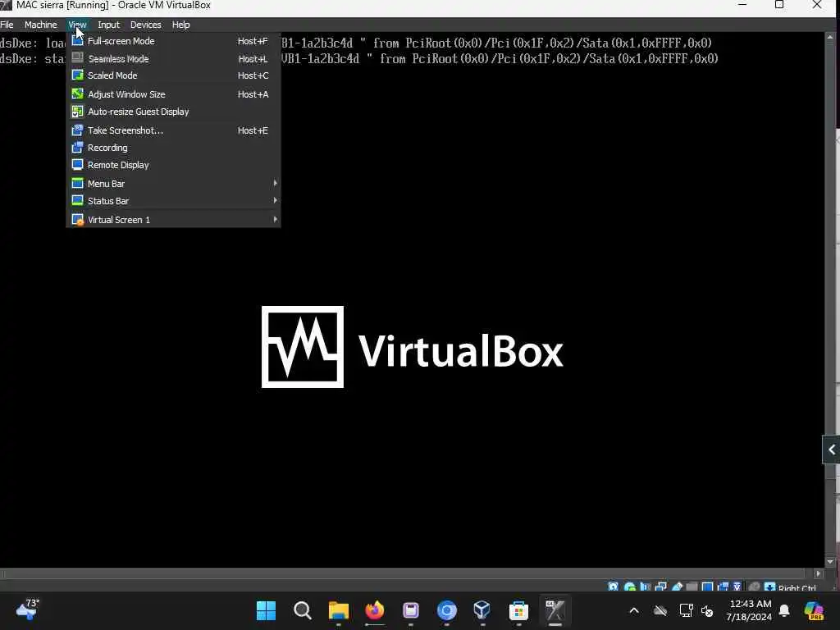Minimize the VirtualBox VM window
This screenshot has width=840, height=630.
coord(742,5)
